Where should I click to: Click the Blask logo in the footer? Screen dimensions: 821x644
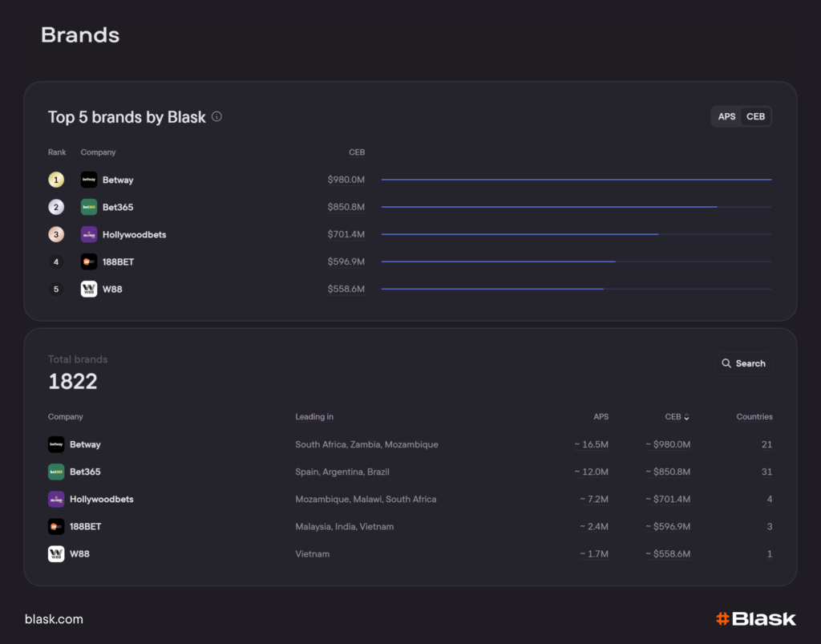click(755, 618)
